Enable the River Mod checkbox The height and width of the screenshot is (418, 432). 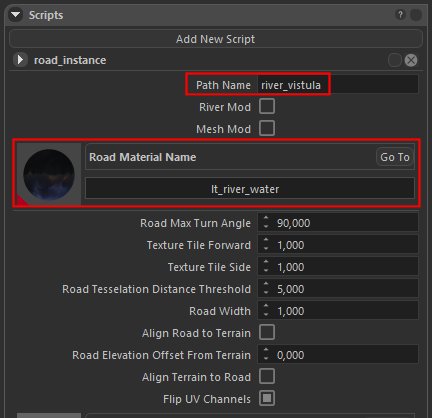pos(267,106)
